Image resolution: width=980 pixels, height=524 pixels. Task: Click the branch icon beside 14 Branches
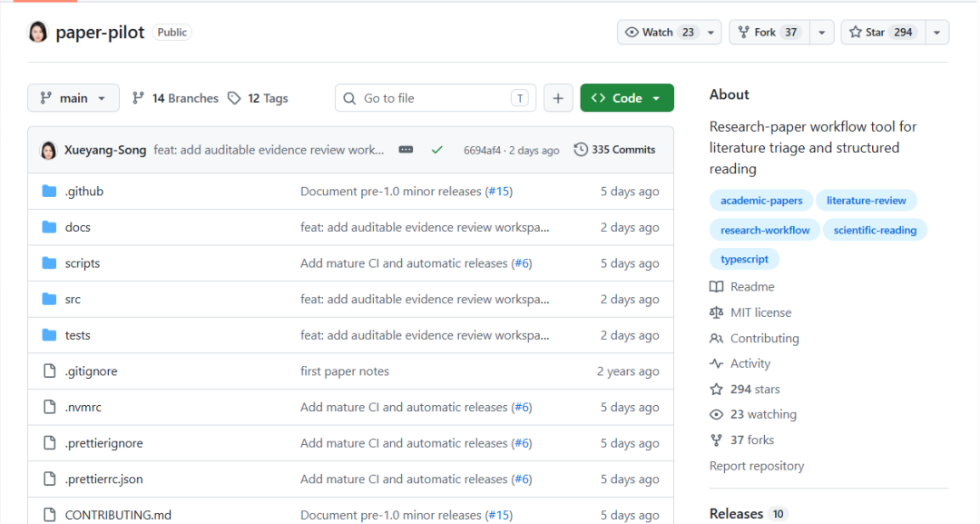pyautogui.click(x=138, y=98)
